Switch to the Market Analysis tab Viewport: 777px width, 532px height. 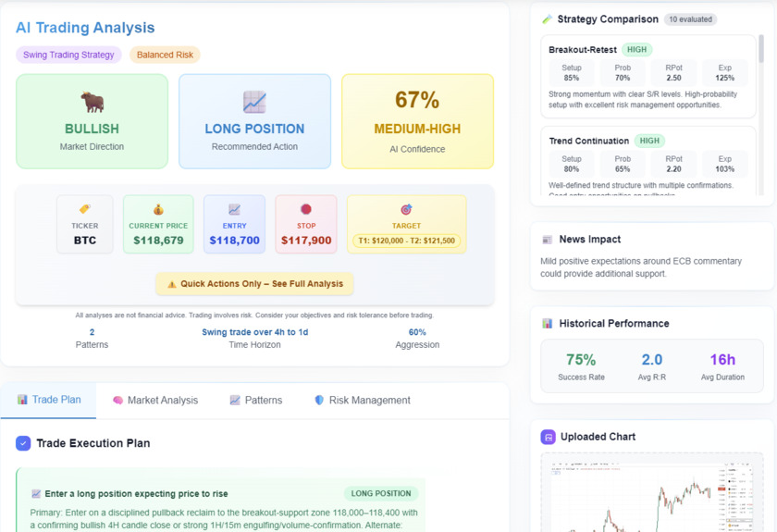(154, 400)
